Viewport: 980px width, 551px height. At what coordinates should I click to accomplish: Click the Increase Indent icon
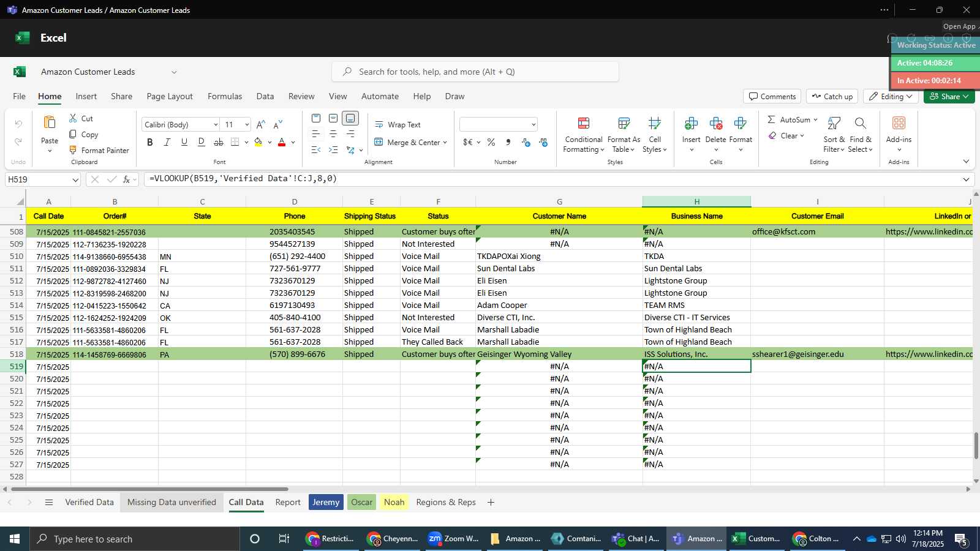(333, 150)
